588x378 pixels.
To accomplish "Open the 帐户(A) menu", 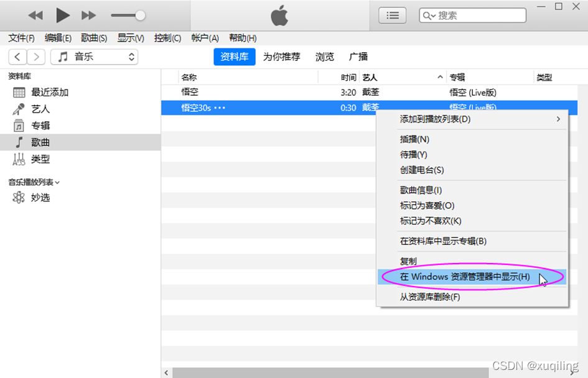I will click(x=205, y=38).
